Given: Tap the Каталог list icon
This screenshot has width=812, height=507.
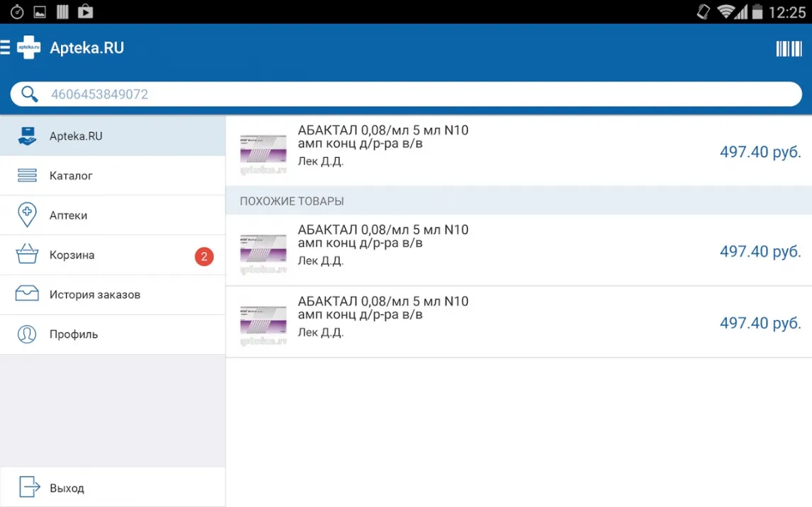Looking at the screenshot, I should [x=27, y=176].
